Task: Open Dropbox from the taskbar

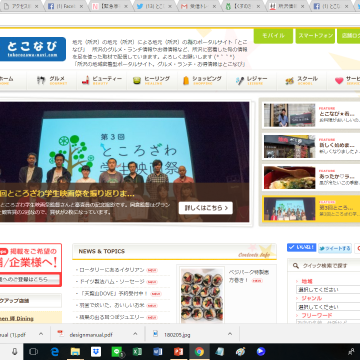Action: [x=96, y=352]
